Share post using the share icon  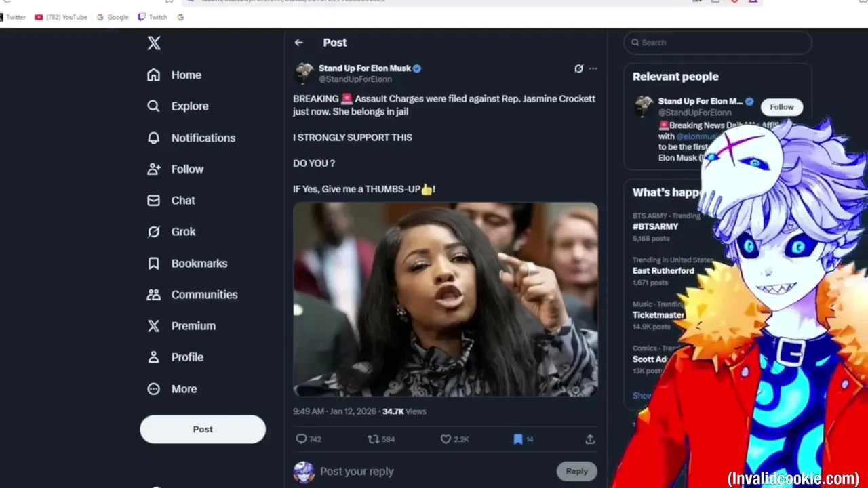[590, 439]
